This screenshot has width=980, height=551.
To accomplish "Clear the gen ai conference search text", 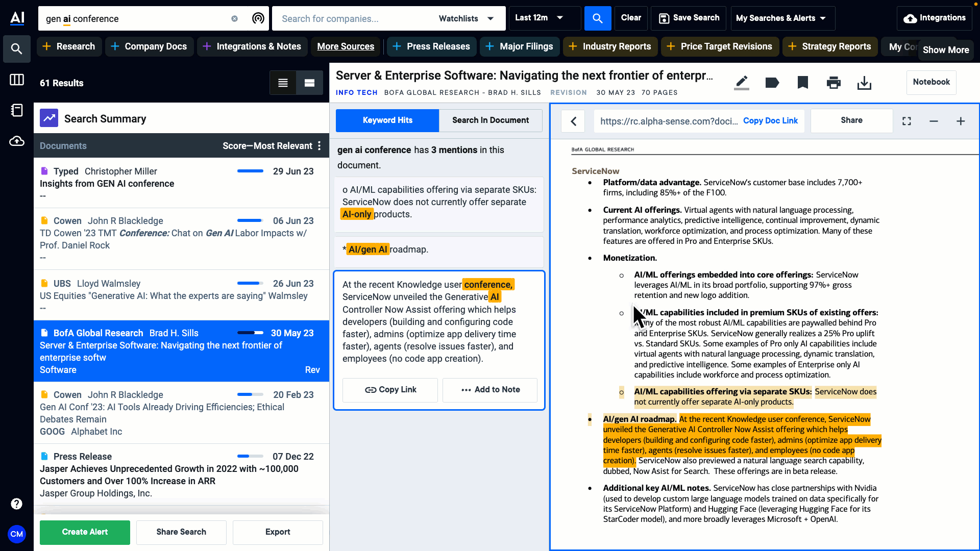I will [234, 18].
